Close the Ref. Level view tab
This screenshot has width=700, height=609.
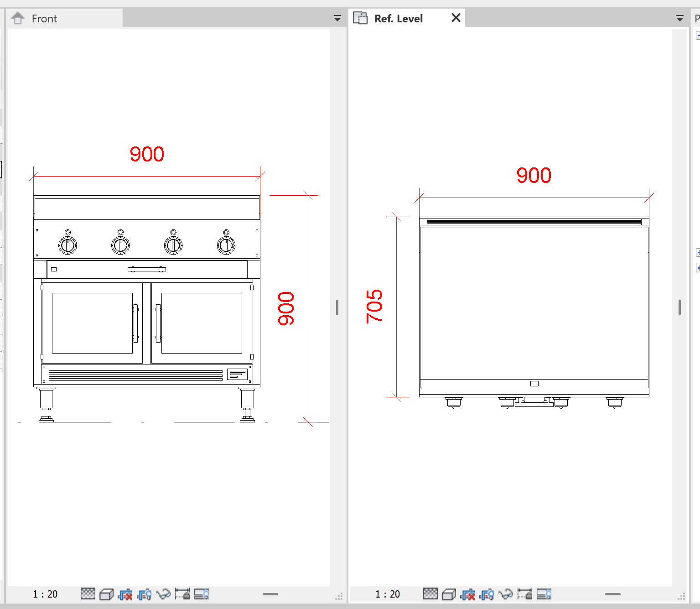pyautogui.click(x=456, y=18)
